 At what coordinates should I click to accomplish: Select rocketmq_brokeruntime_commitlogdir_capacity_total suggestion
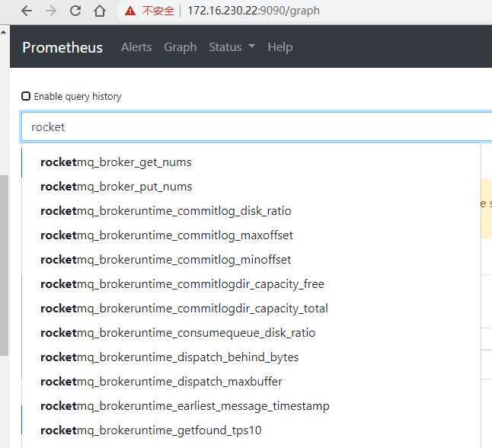[251, 309]
